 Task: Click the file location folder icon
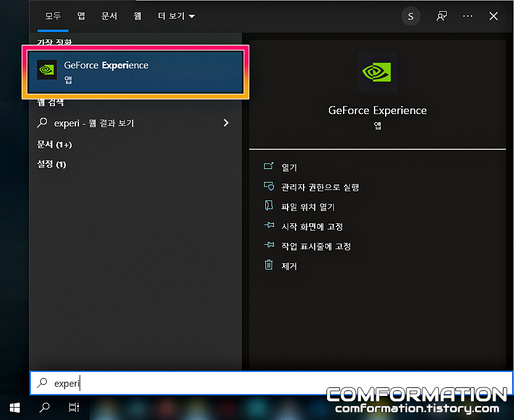(269, 205)
